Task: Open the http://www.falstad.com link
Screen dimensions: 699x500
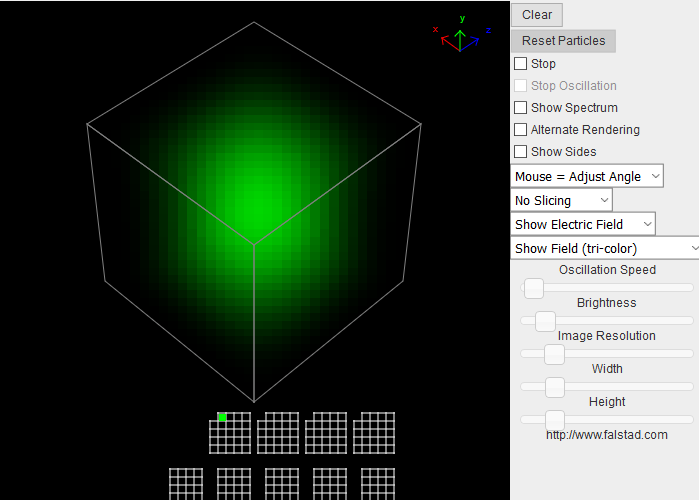Action: pyautogui.click(x=607, y=435)
